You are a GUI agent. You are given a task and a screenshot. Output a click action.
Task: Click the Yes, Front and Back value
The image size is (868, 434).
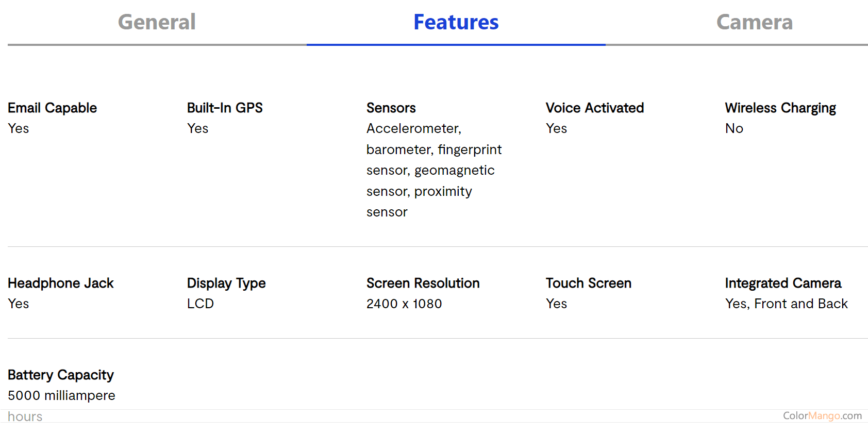click(x=786, y=304)
